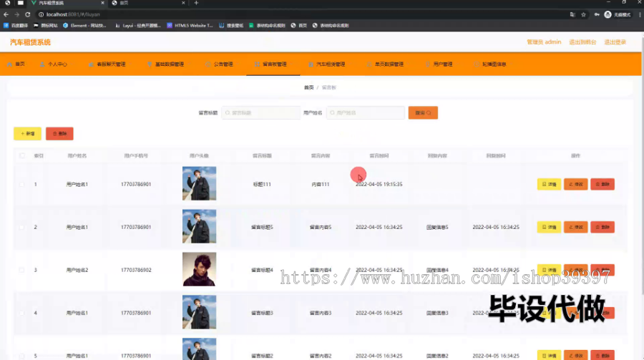
Task: Tick the checkbox for row 2 留言标题5
Action: click(x=21, y=227)
